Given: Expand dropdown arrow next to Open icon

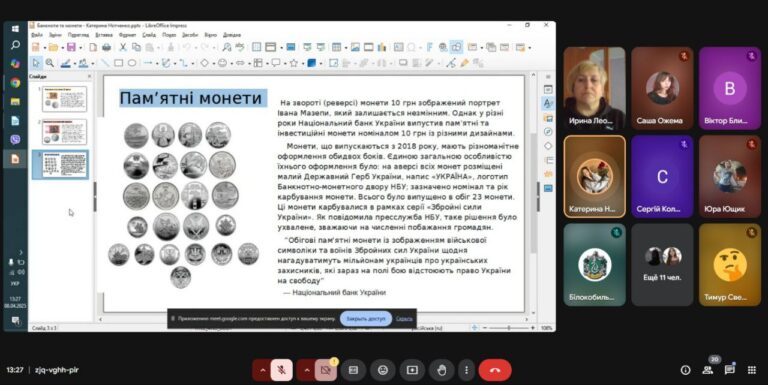Looking at the screenshot, I should 63,48.
